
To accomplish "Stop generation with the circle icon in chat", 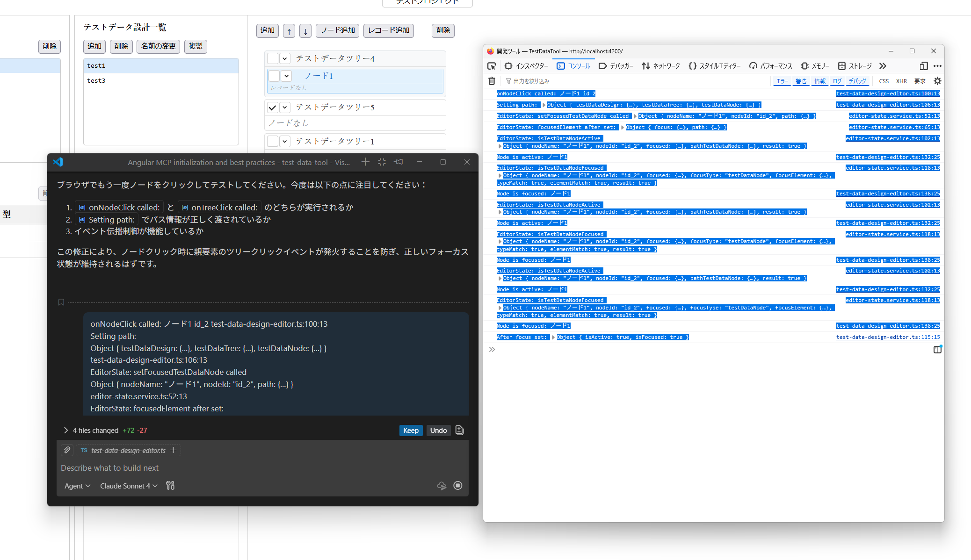I will [458, 486].
